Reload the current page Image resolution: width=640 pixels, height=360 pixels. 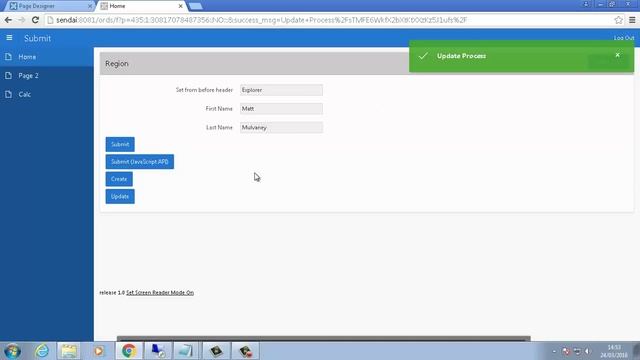(x=36, y=20)
